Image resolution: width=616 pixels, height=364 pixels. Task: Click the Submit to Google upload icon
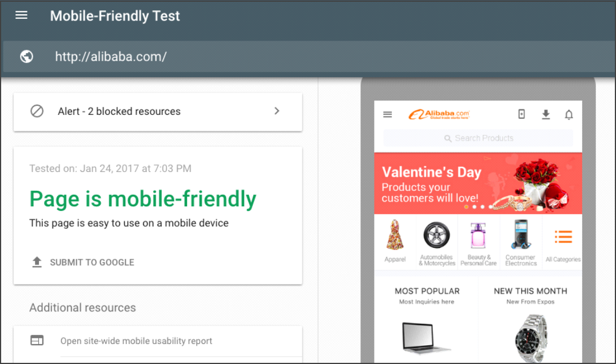[x=37, y=262]
